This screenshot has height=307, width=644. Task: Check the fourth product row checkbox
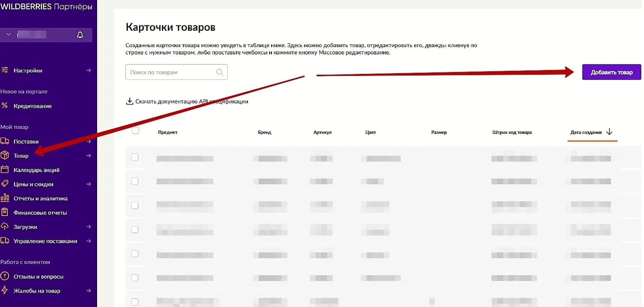click(x=135, y=229)
